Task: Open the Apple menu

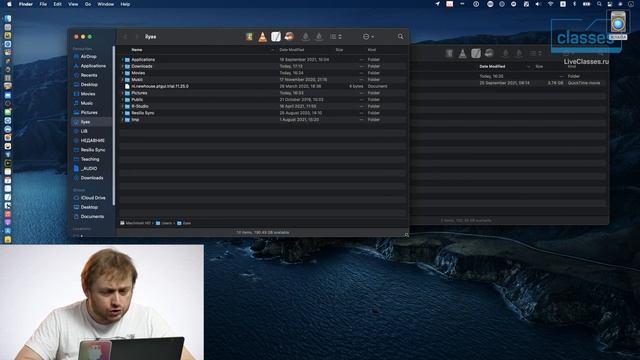Action: coord(9,4)
